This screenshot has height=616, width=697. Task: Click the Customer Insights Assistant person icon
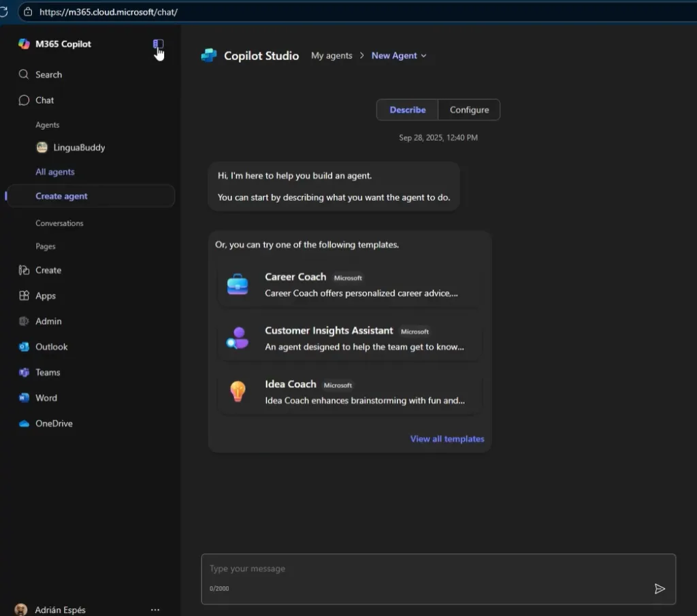click(238, 338)
